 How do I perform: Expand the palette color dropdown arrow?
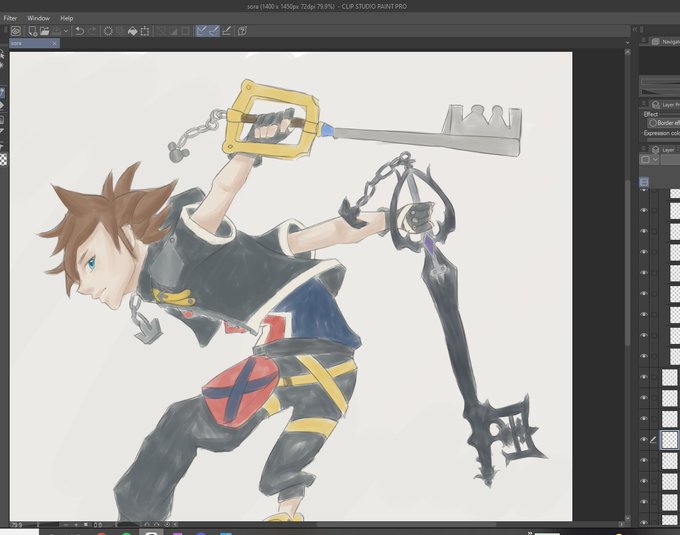click(655, 160)
